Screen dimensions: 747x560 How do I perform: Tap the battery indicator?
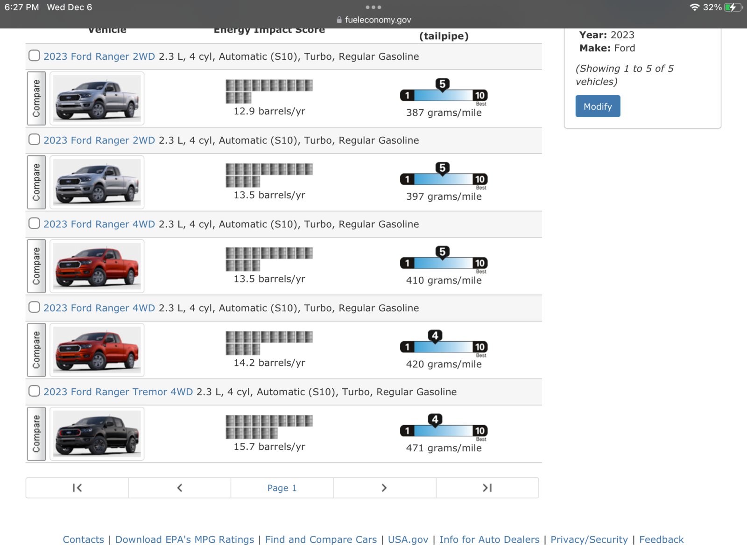[x=733, y=7]
